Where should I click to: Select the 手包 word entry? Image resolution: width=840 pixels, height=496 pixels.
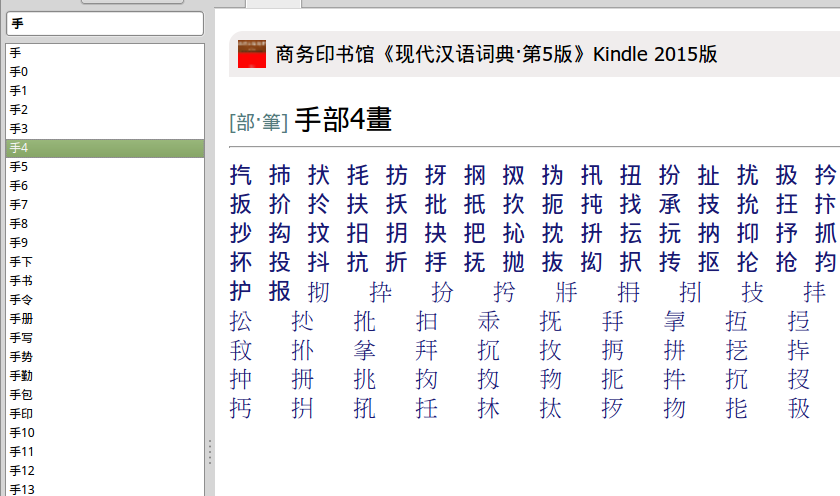105,395
